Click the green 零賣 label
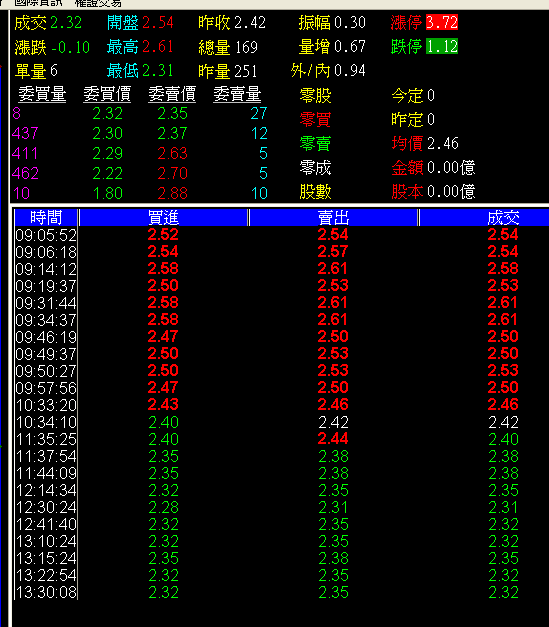The height and width of the screenshot is (627, 549). point(315,144)
